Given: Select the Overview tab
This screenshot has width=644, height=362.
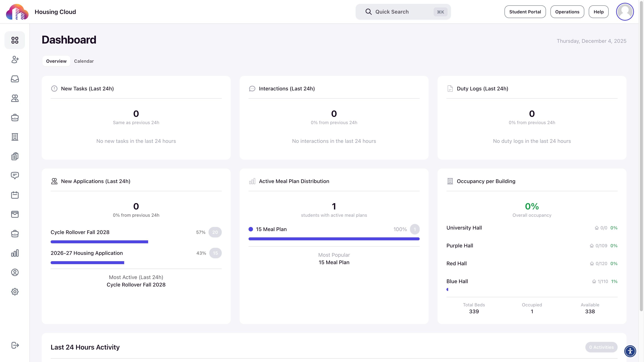Looking at the screenshot, I should pyautogui.click(x=56, y=61).
